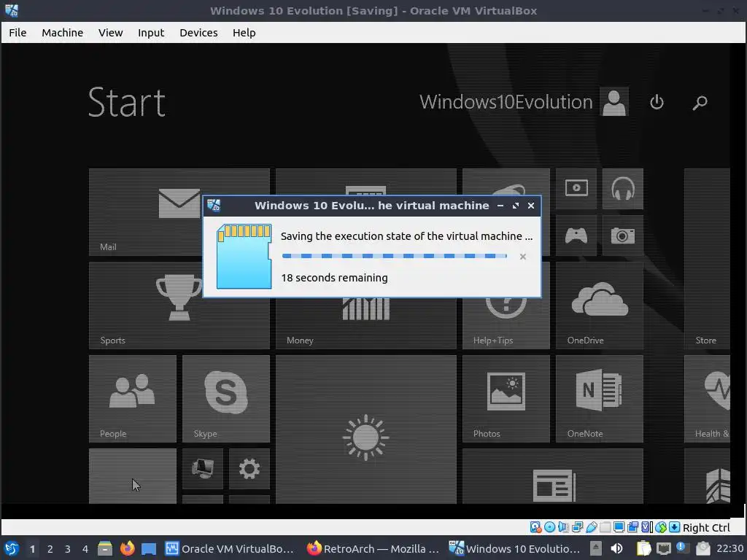The height and width of the screenshot is (560, 747).
Task: Switch to RetroArch Mozilla Firefox window
Action: [373, 548]
